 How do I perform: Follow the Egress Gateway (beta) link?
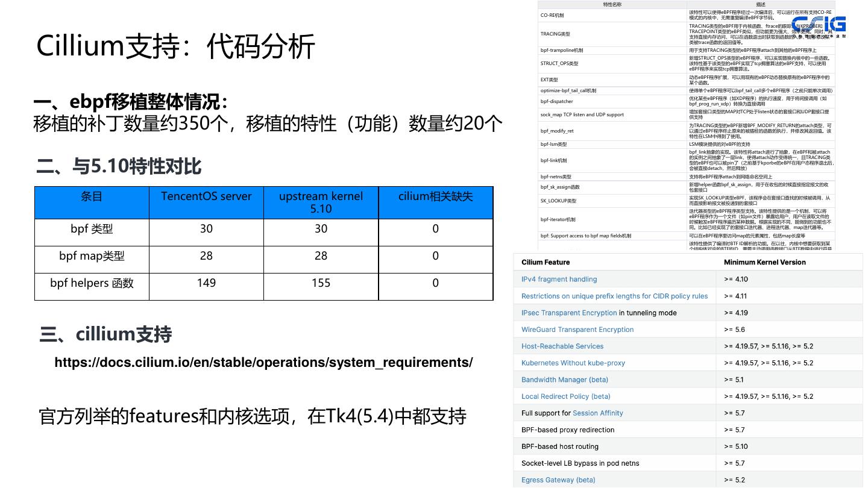558,480
